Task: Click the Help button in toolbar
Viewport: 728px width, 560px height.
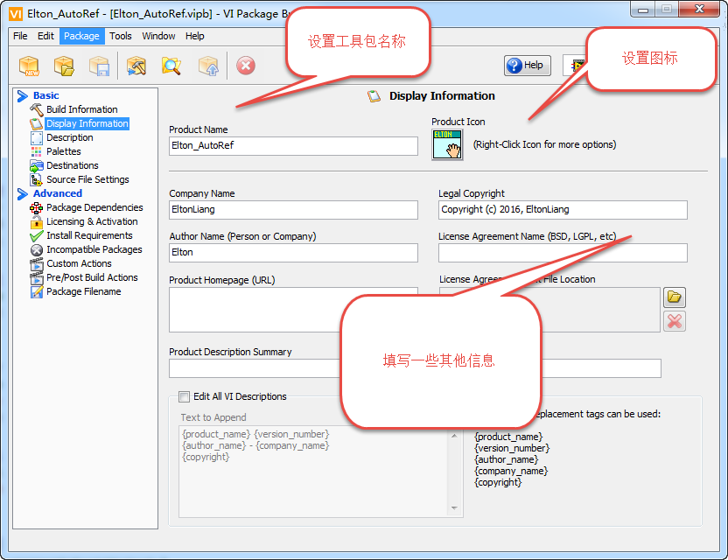Action: pos(527,65)
